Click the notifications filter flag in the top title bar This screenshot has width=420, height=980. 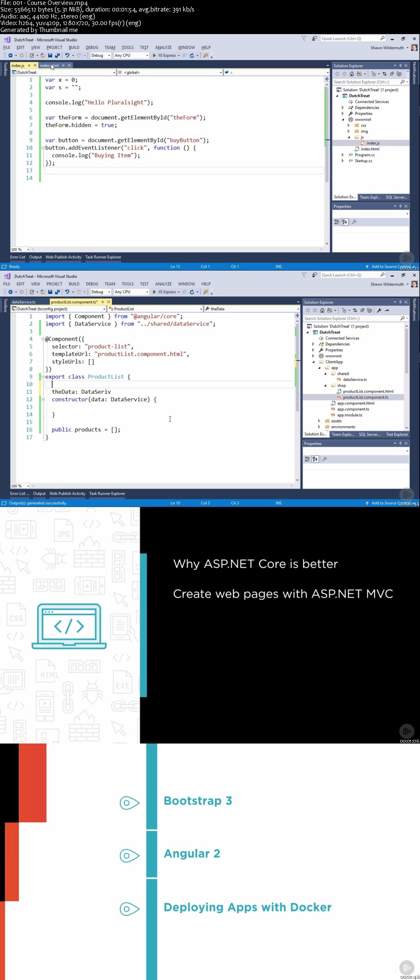point(304,39)
